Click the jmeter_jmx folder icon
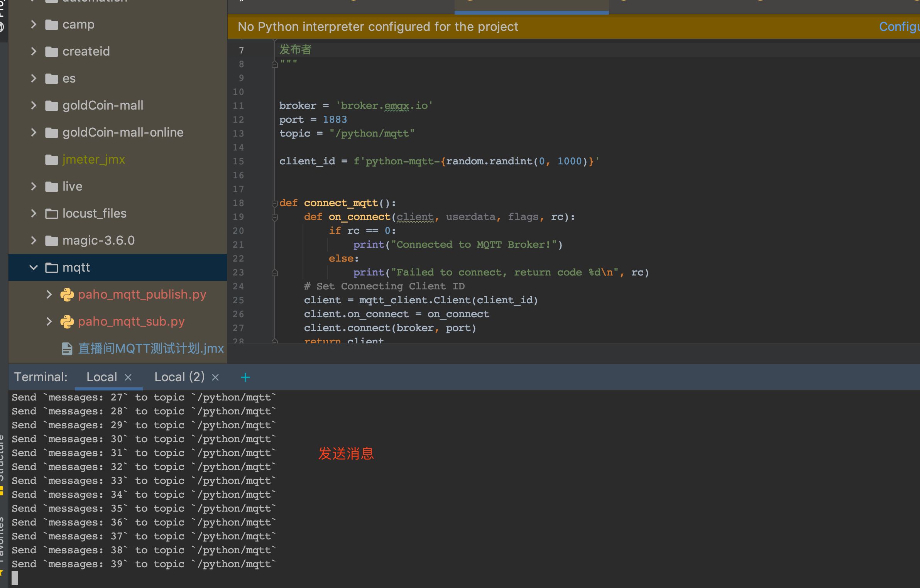 point(52,159)
